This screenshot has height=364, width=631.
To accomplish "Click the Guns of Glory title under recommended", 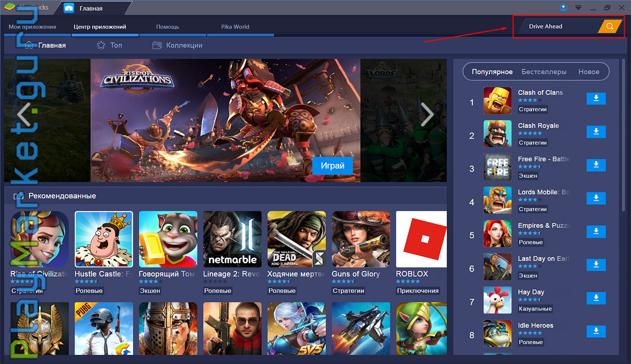I will [x=356, y=274].
